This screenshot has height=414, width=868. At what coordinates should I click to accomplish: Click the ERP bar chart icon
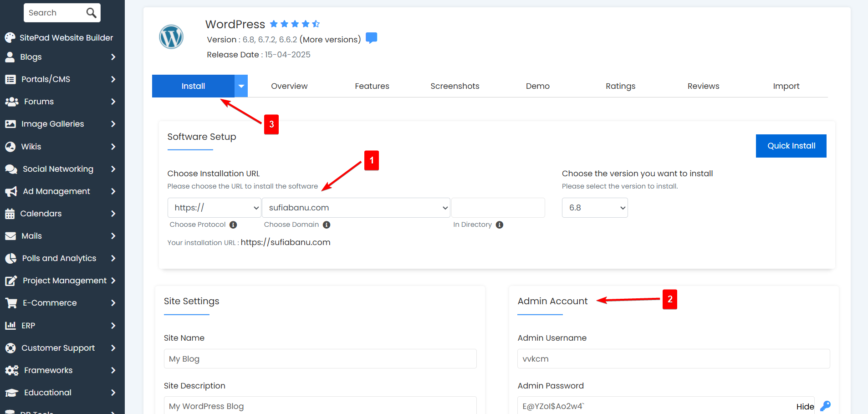click(x=10, y=326)
